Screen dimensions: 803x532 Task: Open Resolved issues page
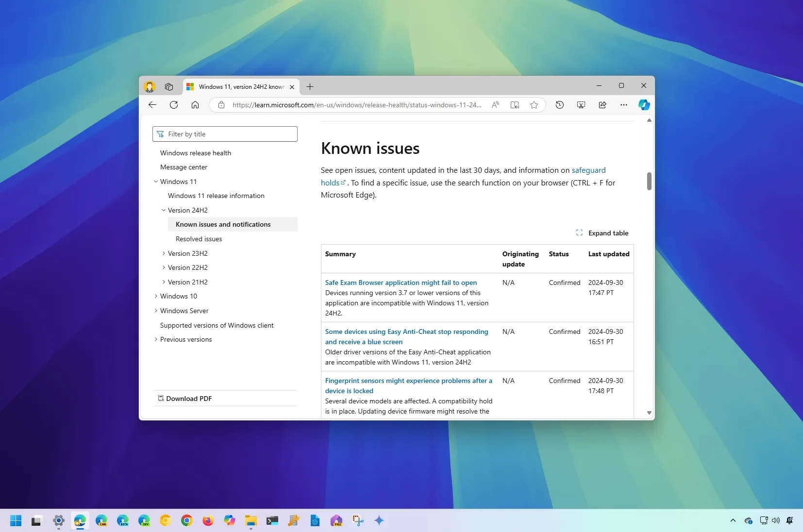(199, 239)
